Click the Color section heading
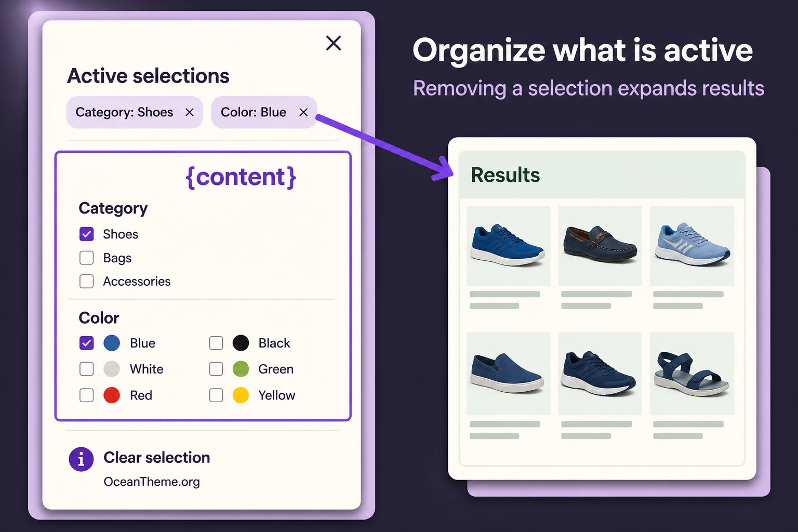 click(99, 317)
